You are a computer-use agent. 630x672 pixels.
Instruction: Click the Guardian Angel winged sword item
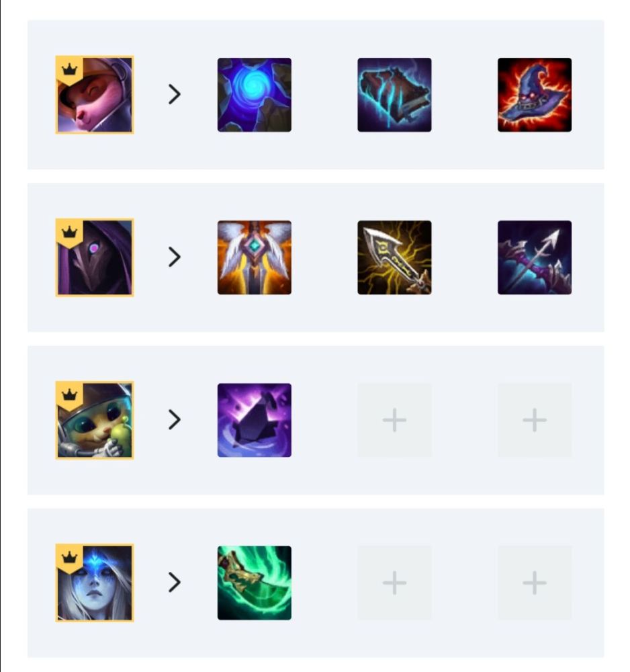tap(255, 257)
